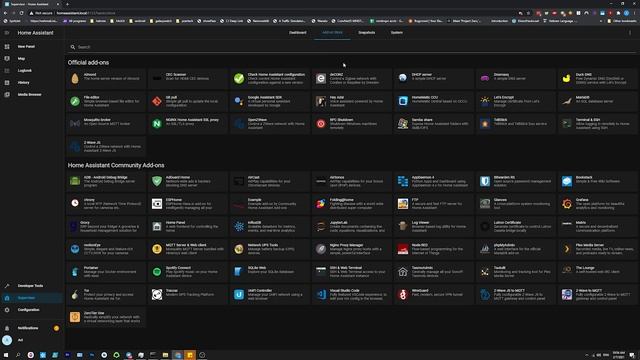Open the Home Panel add-on title
The image size is (640, 360).
pyautogui.click(x=176, y=223)
